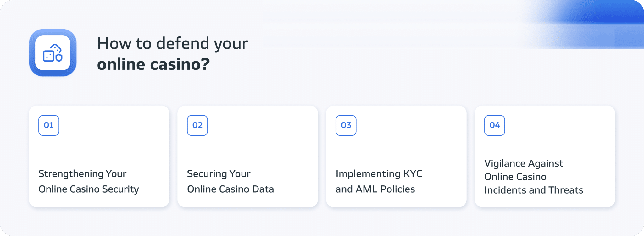Screen dimensions: 644x236
Task: Click 'Securing Your' text line
Action: click(219, 174)
